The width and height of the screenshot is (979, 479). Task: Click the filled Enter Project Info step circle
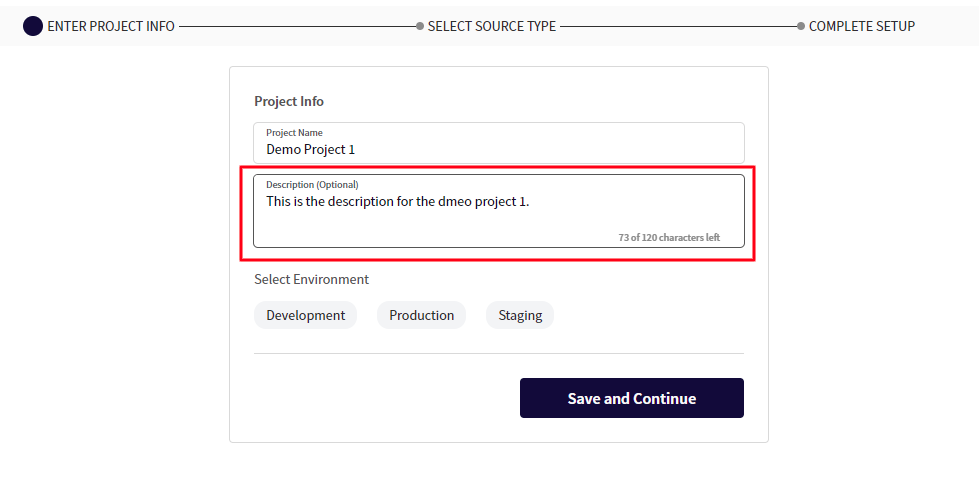point(33,26)
